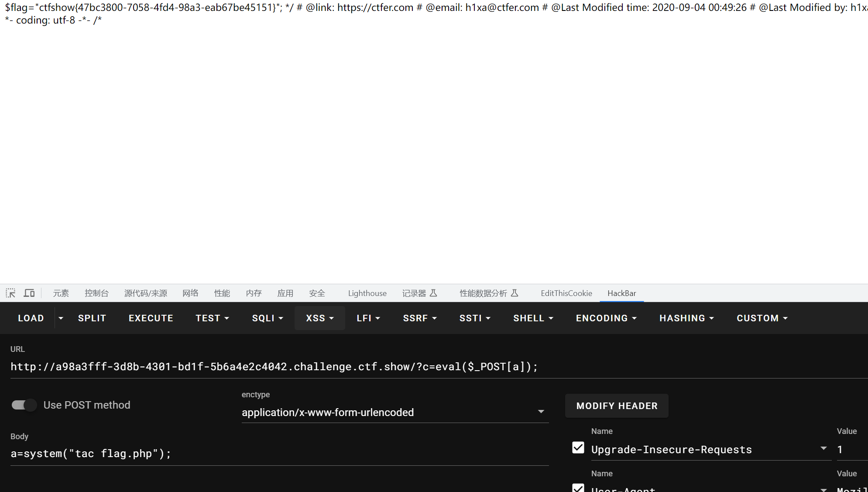Click the flask icon beside 记录器
Image resolution: width=868 pixels, height=492 pixels.
pyautogui.click(x=433, y=293)
